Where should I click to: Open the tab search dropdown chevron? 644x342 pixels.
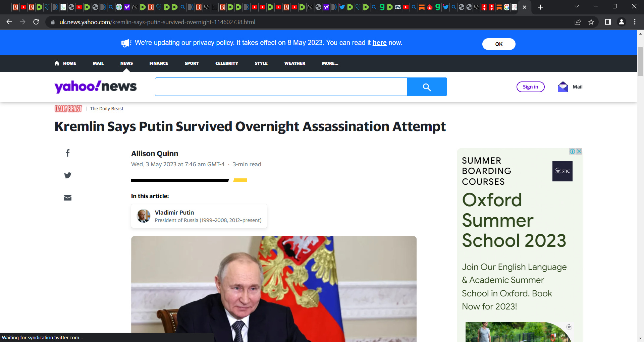577,7
